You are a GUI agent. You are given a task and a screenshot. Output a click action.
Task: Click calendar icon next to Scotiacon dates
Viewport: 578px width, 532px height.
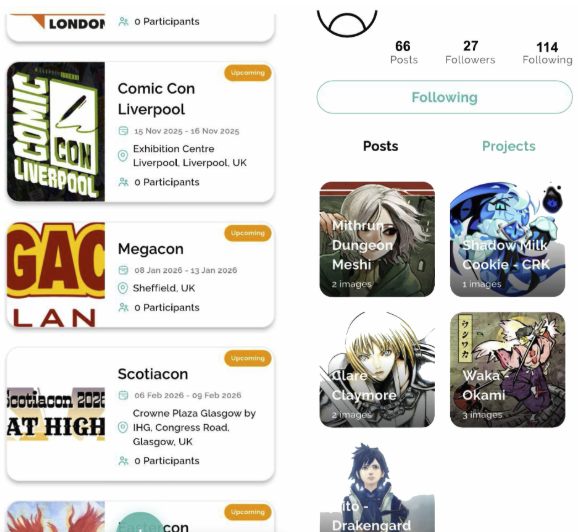pos(123,395)
